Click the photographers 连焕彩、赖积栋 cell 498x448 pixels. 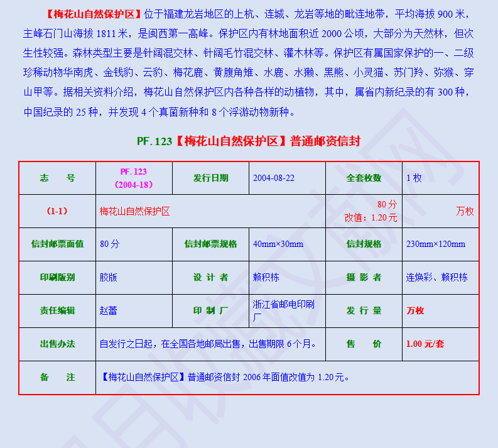[436, 277]
